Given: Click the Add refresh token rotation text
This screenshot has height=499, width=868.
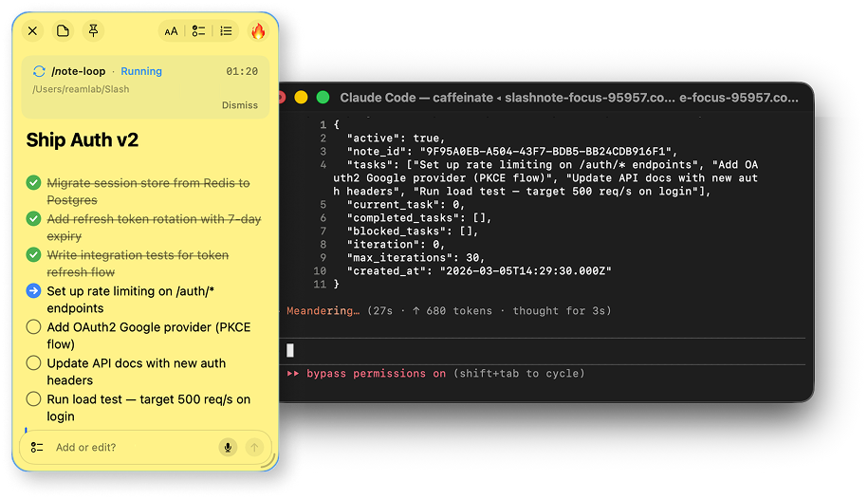Looking at the screenshot, I should 154,227.
